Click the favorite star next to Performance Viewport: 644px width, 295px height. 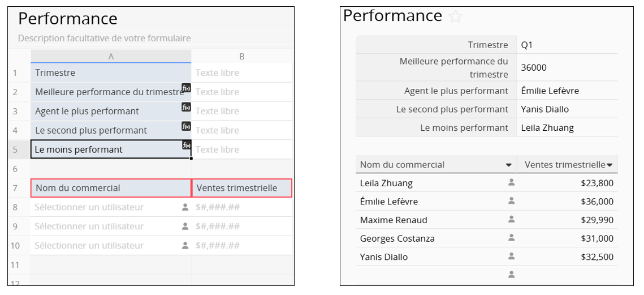tap(455, 17)
